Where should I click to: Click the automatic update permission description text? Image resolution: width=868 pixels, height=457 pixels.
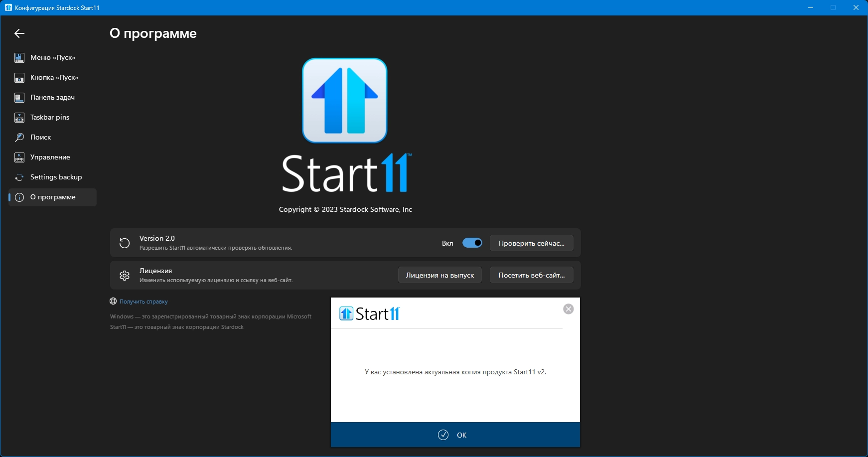pos(216,248)
